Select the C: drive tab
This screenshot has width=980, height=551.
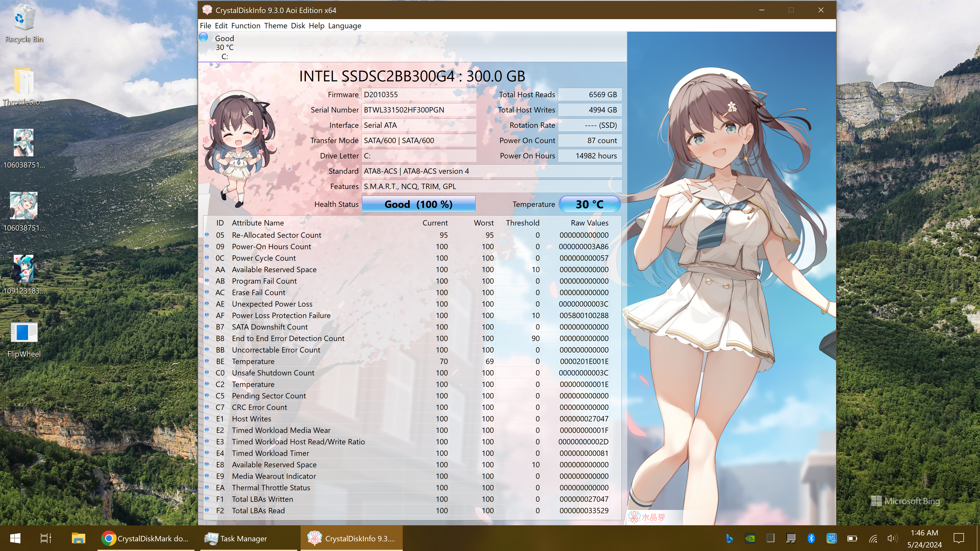pyautogui.click(x=225, y=47)
